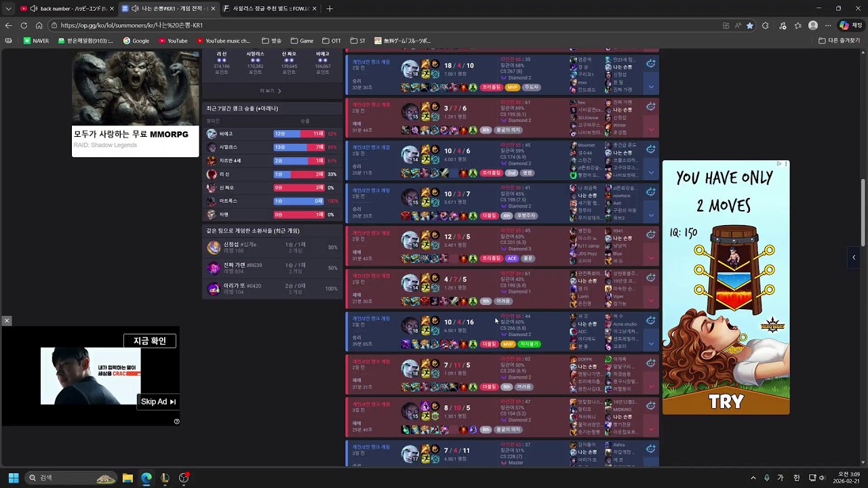This screenshot has width=868, height=488.
Task: Click the 트리플킬 badge on 18/4/10 match
Action: coord(492,87)
